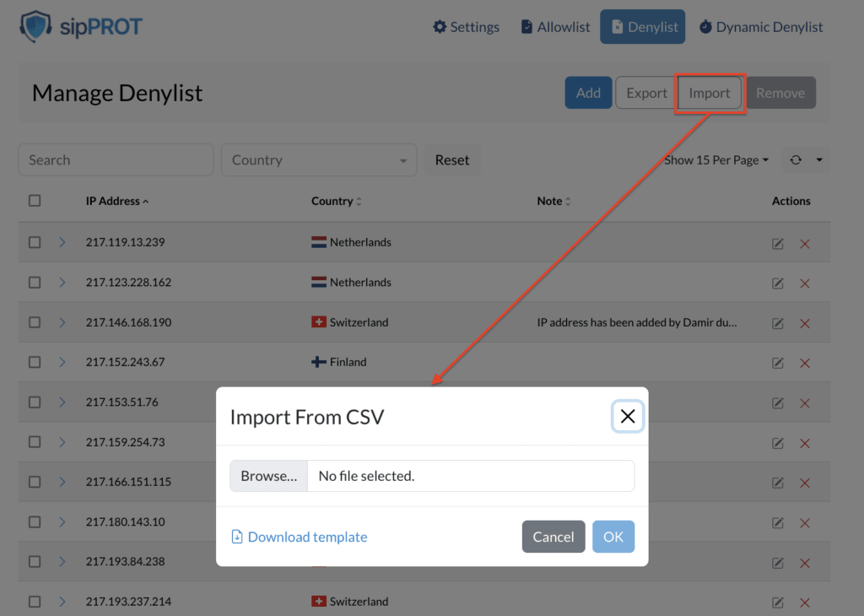Delete the 217.193.237.214 entry
Viewport: 864px width, 616px height.
tap(804, 602)
